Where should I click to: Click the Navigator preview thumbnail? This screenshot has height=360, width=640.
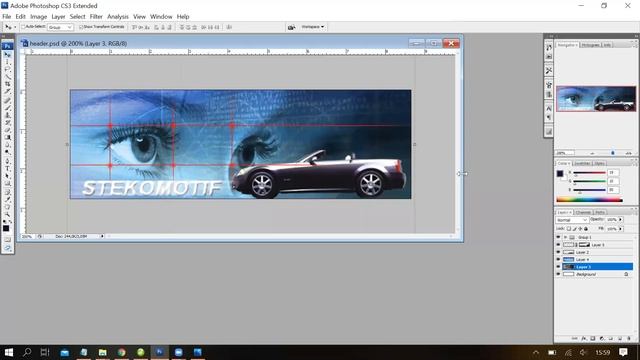(x=596, y=99)
